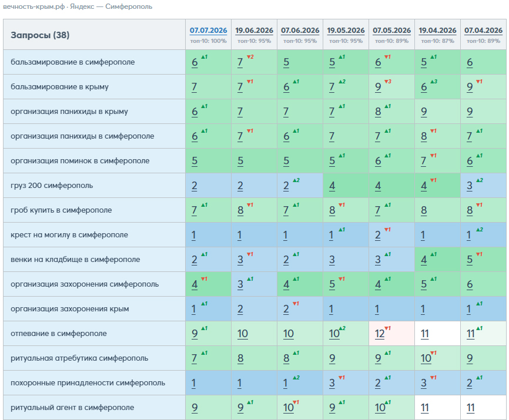
Task: Click the Запросы (38) column header
Action: [x=40, y=35]
